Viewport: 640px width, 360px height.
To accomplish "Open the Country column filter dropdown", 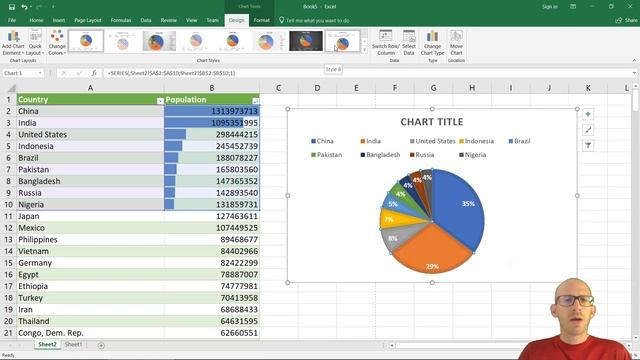I will click(160, 101).
